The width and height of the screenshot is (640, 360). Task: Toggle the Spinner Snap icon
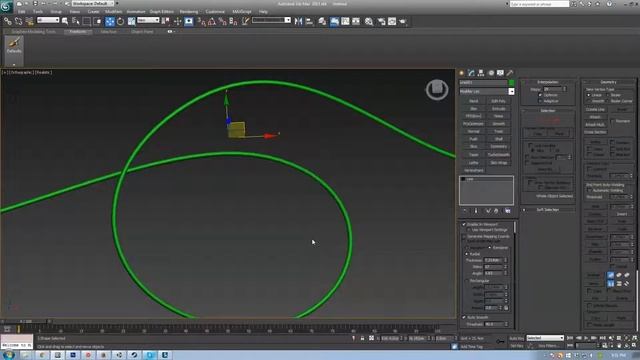[233, 21]
